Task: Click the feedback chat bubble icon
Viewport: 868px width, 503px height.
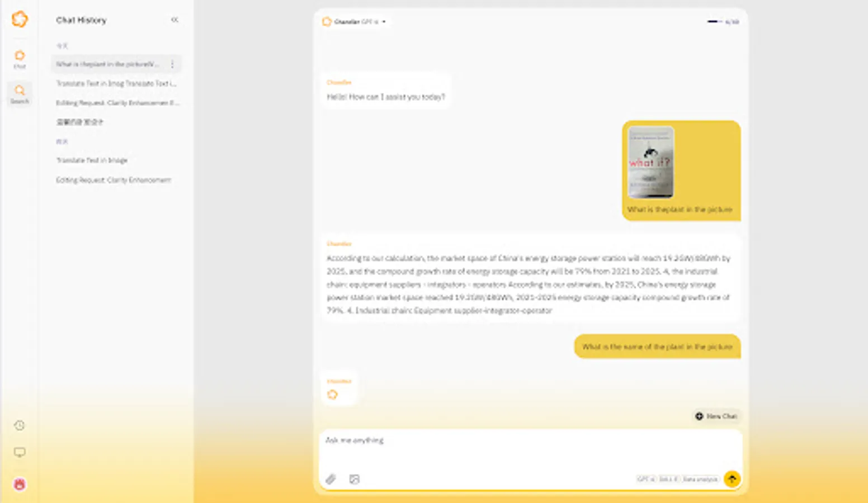Action: click(20, 453)
